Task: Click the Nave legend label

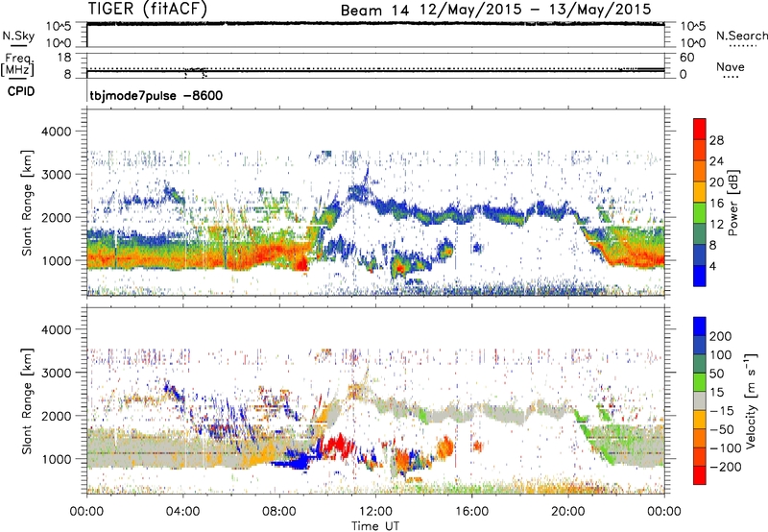Action: 731,66
